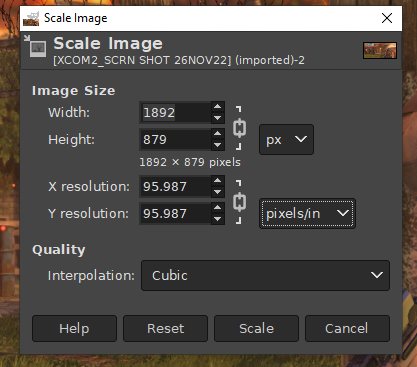
Task: Open the pixels/in resolution unit dropdown
Action: coord(307,213)
